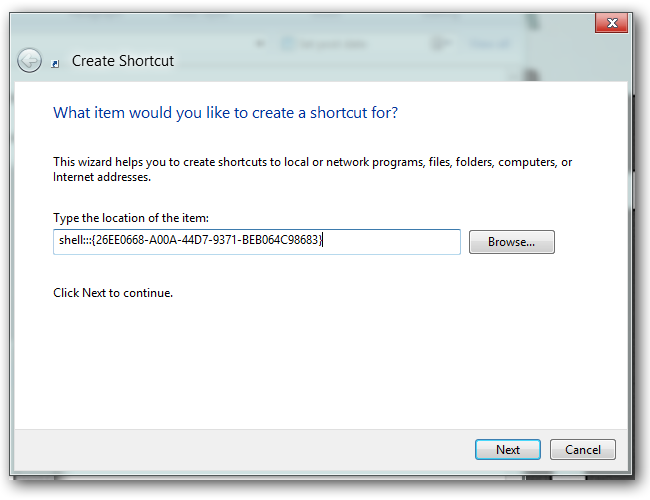This screenshot has height=500, width=650.
Task: Open the Browse... file picker
Action: tap(511, 242)
